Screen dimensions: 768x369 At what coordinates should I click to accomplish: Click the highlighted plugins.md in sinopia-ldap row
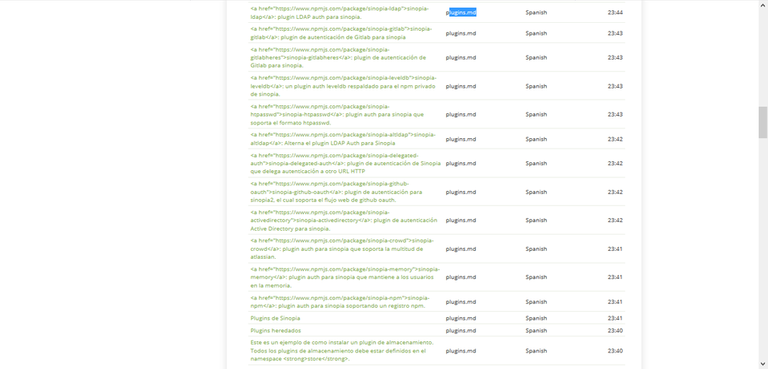click(461, 13)
